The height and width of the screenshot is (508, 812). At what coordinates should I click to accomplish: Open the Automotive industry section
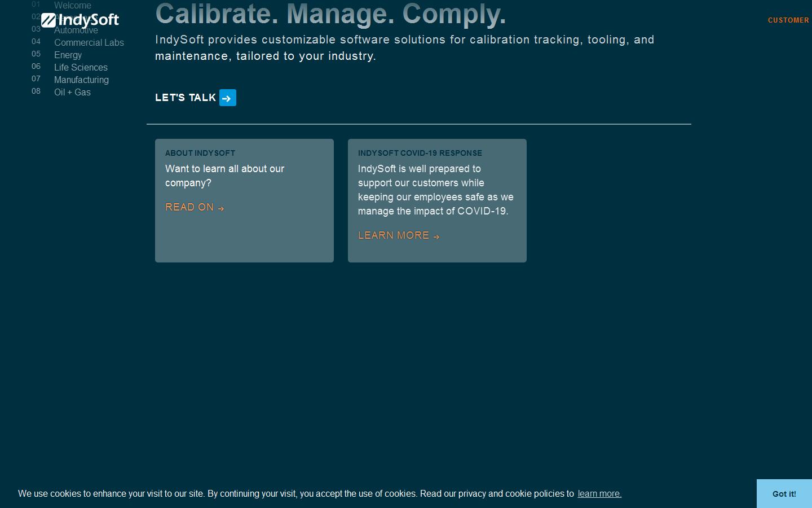point(76,31)
